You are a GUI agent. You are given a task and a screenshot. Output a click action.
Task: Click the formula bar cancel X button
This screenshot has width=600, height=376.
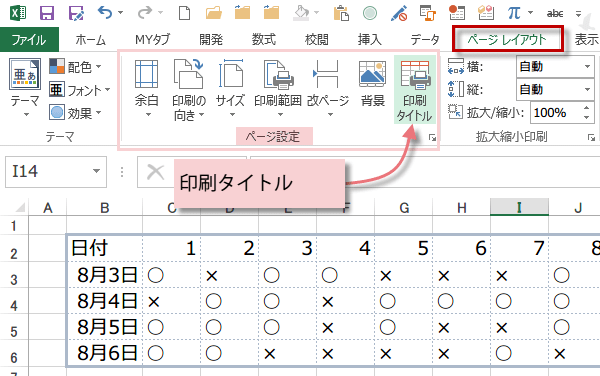[x=156, y=172]
